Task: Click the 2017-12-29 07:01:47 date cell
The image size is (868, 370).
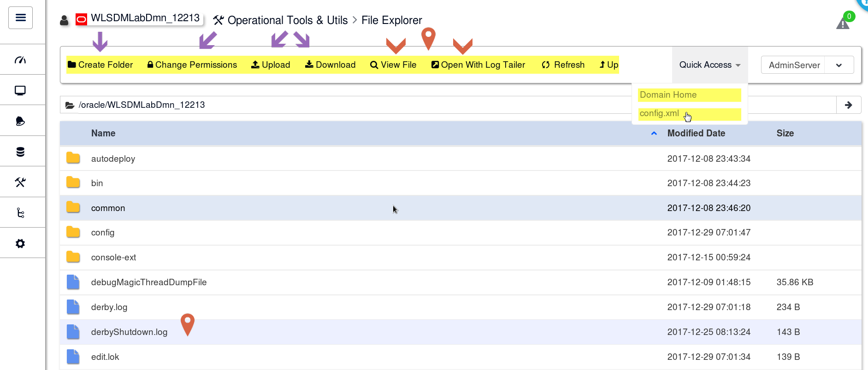Action: pyautogui.click(x=709, y=233)
